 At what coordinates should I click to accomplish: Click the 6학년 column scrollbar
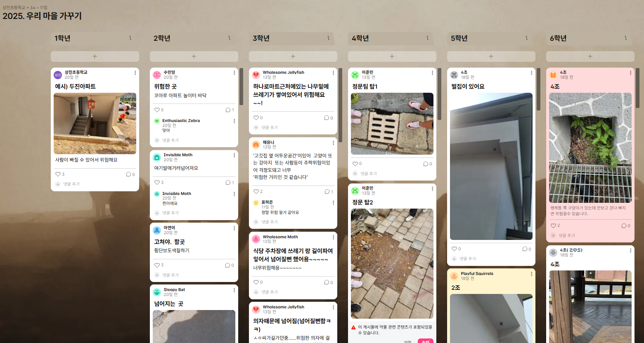tap(637, 88)
